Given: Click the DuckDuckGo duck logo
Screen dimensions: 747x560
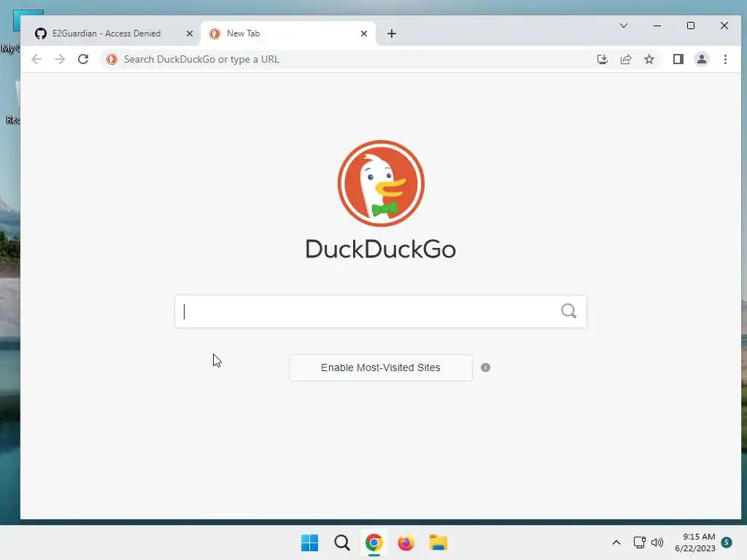Looking at the screenshot, I should click(381, 183).
